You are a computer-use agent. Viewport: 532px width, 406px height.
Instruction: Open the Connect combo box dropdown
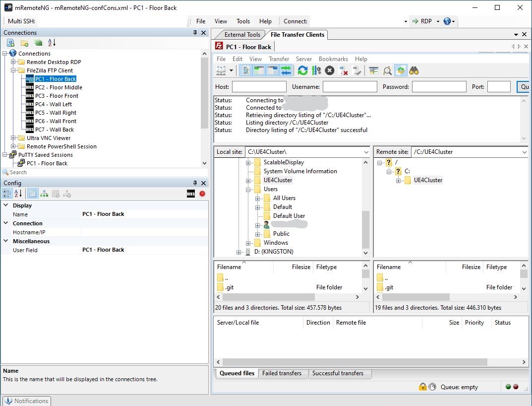[x=406, y=21]
